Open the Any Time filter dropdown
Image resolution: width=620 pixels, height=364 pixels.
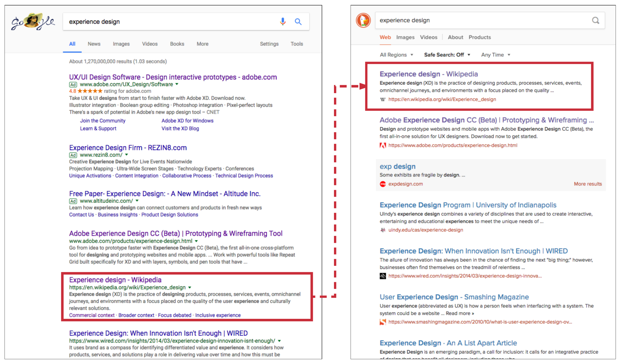(x=496, y=55)
